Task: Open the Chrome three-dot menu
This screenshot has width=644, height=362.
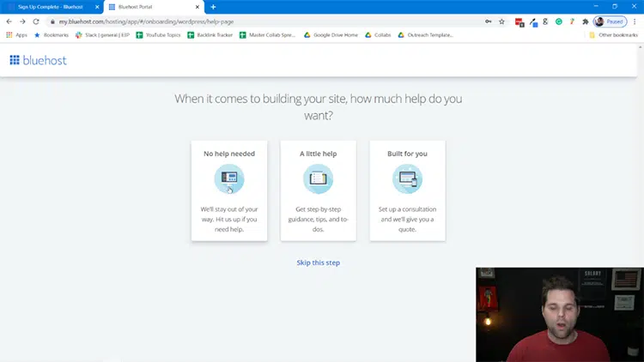Action: [x=635, y=21]
